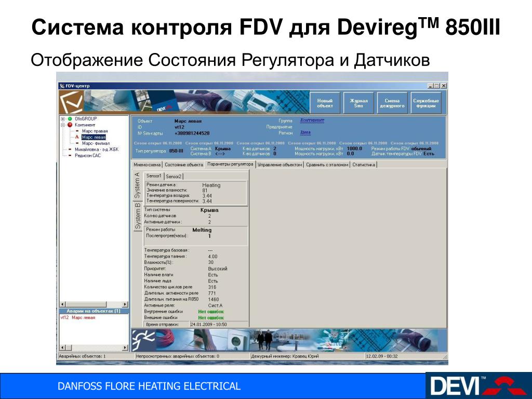Screen dimensions: 532x399
Task: Select Михайловка - з-д ЖБК in the tree
Action: (97, 149)
